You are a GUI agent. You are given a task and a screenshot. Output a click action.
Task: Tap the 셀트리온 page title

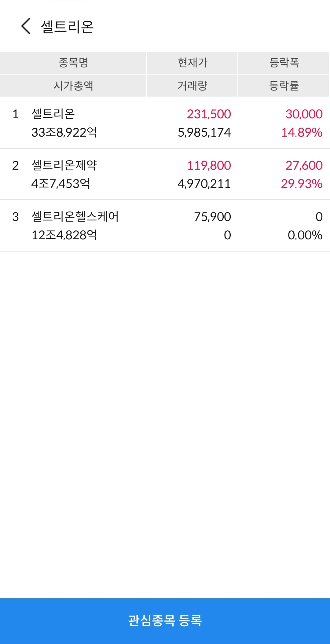[67, 27]
